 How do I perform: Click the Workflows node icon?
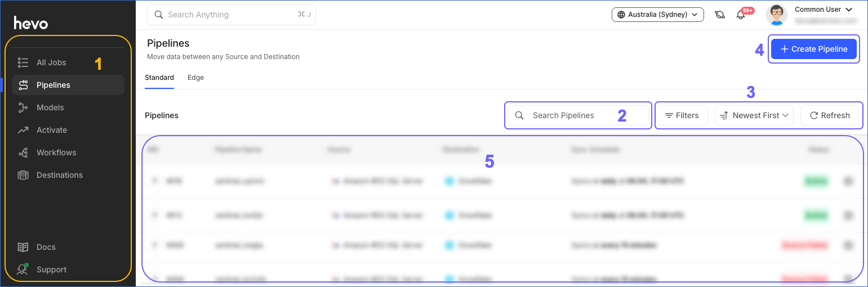pos(23,153)
